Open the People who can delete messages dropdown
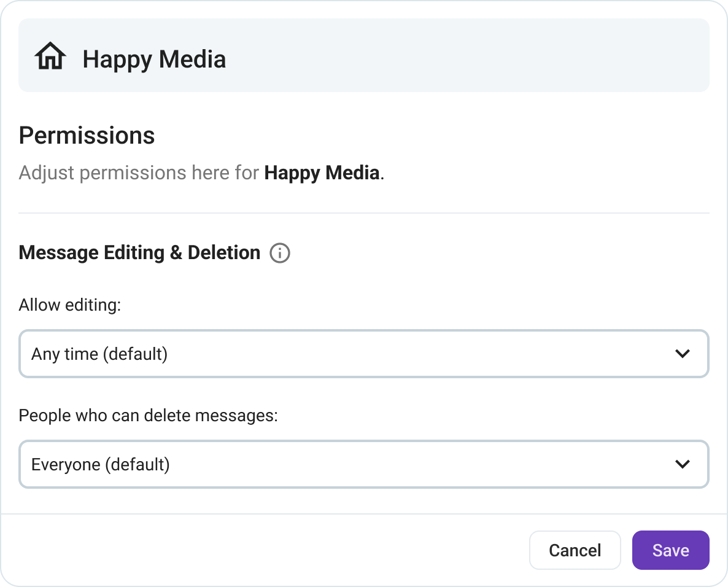728x587 pixels. point(364,464)
